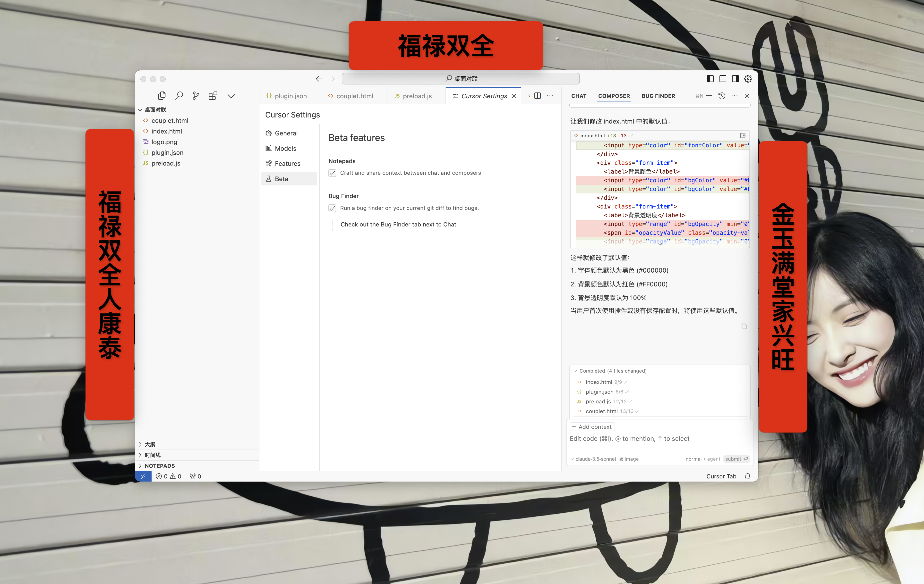Image resolution: width=924 pixels, height=584 pixels.
Task: Close the AI composer panel
Action: pos(747,96)
